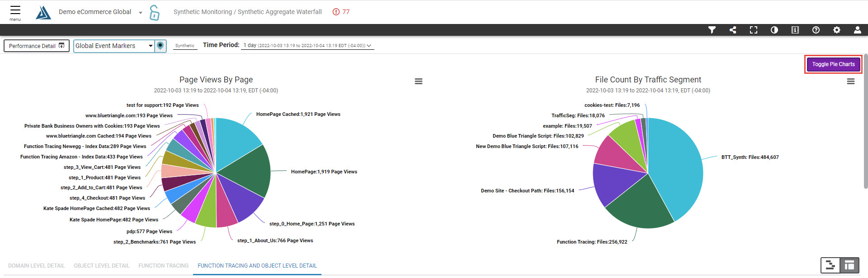This screenshot has height=278, width=868.
Task: Open the user account profile icon
Action: (857, 30)
